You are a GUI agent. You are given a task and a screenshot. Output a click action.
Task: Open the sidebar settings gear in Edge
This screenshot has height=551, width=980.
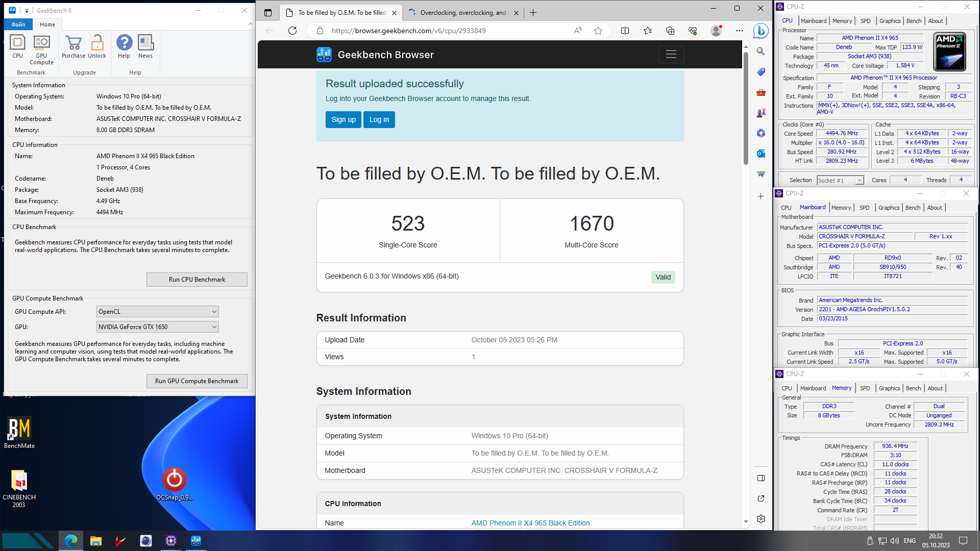click(x=761, y=519)
